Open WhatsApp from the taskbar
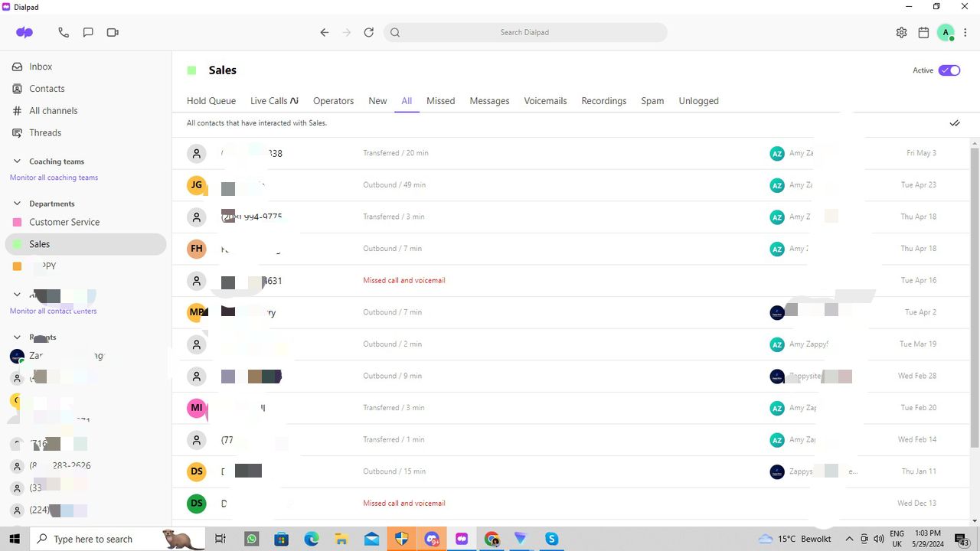Viewport: 980px width, 551px height. coord(252,539)
